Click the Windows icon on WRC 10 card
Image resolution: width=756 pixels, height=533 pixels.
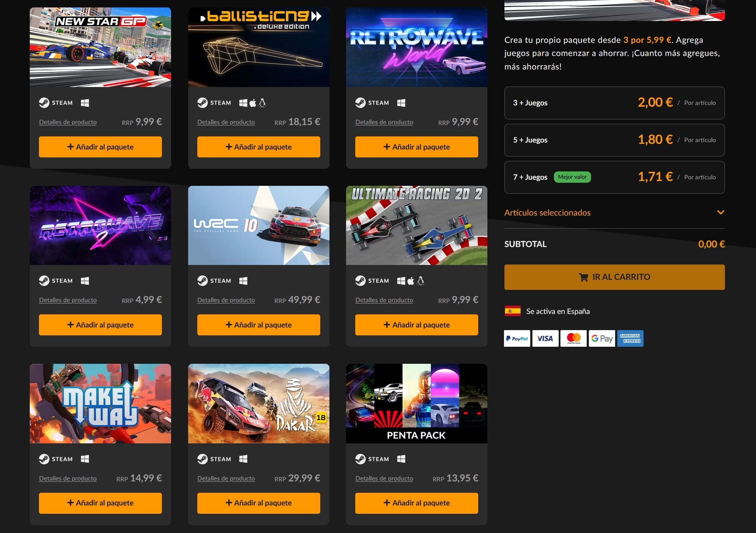pos(243,281)
